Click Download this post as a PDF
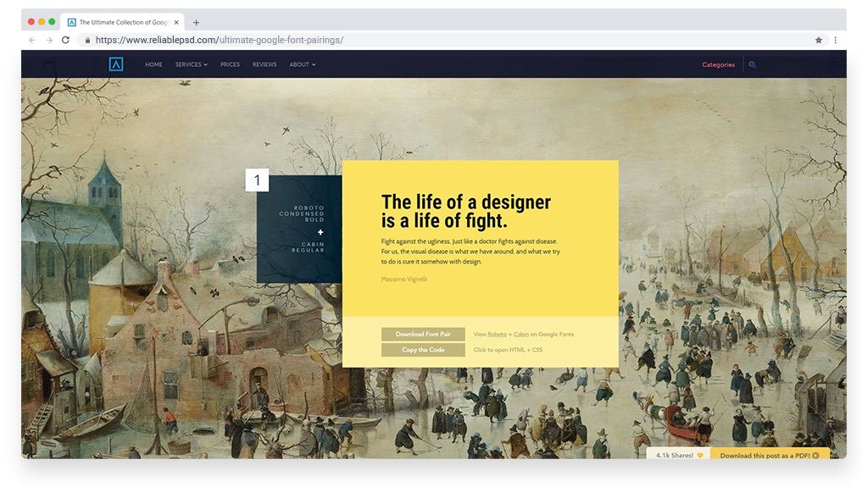Image resolution: width=868 pixels, height=498 pixels. [x=770, y=454]
